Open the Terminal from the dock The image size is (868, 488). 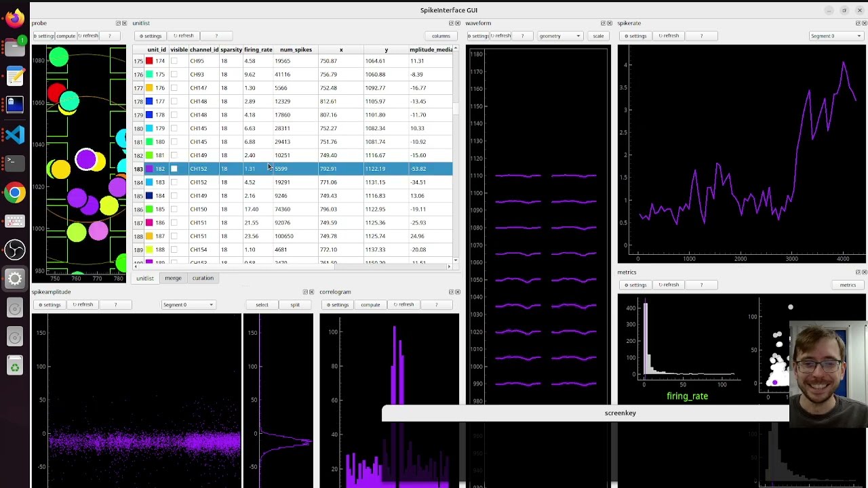(15, 163)
